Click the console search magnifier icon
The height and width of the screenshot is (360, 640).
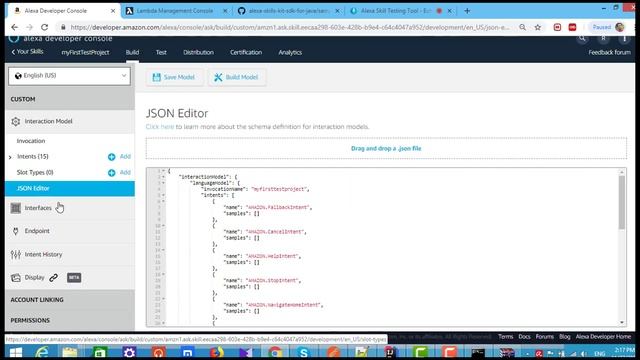[x=582, y=39]
